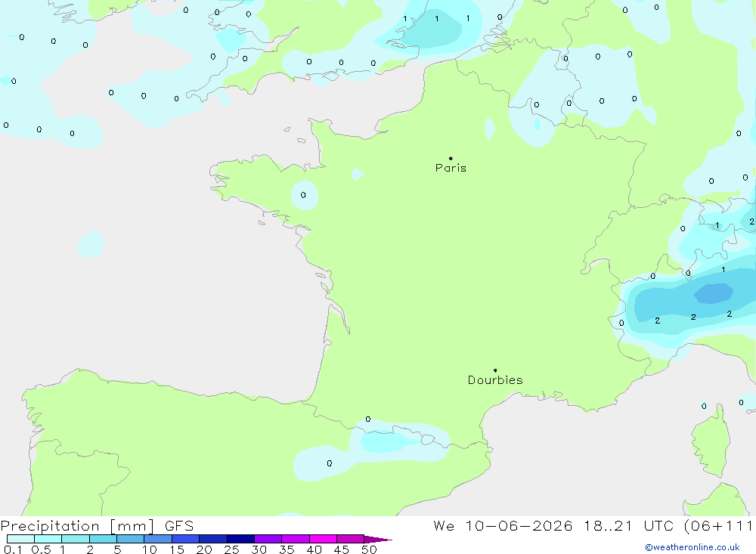The image size is (756, 554).
Task: Pick the 1–2 mm legend swatch
Action: click(x=76, y=539)
